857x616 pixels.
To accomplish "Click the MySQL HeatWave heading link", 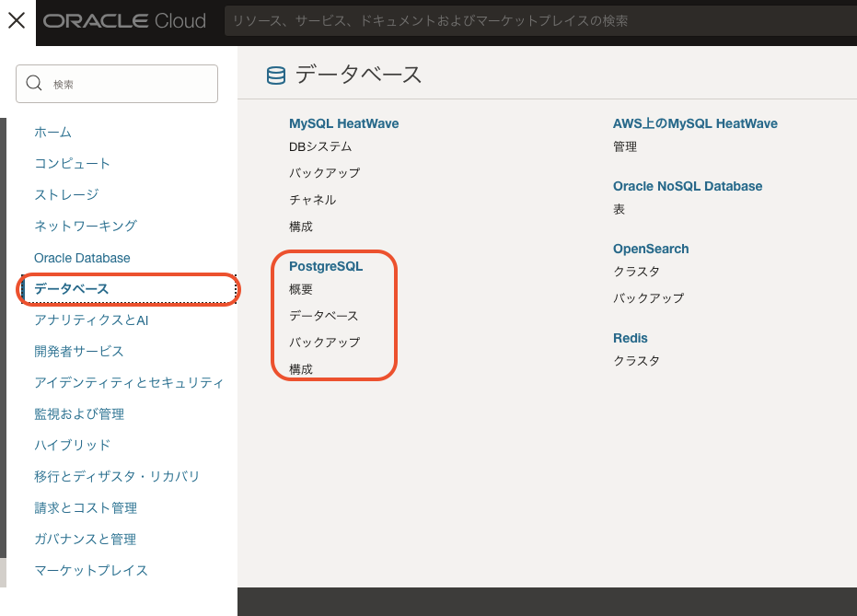I will click(343, 123).
